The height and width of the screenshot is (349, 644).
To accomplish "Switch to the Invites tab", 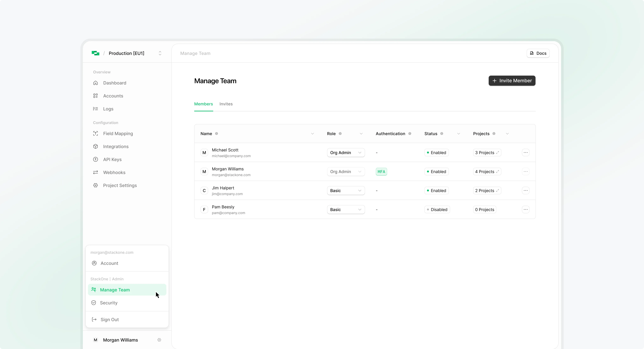I will 226,104.
